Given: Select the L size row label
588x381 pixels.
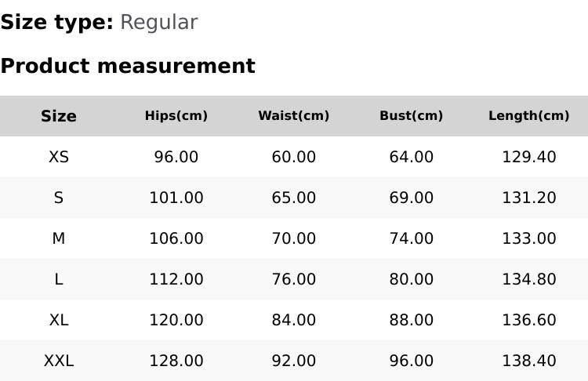Looking at the screenshot, I should 59,279.
